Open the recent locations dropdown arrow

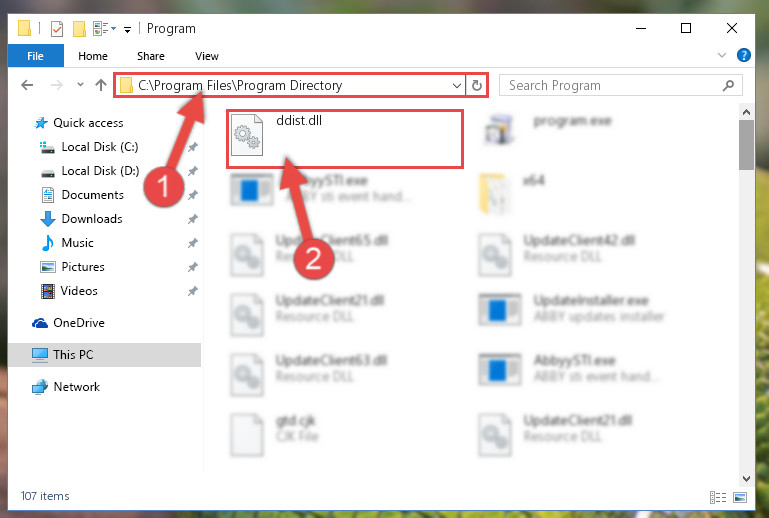tap(80, 85)
